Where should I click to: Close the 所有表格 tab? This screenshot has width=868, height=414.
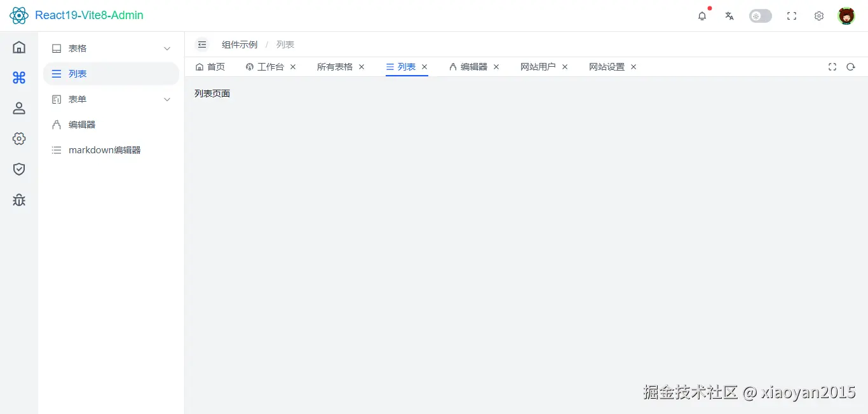pos(362,67)
